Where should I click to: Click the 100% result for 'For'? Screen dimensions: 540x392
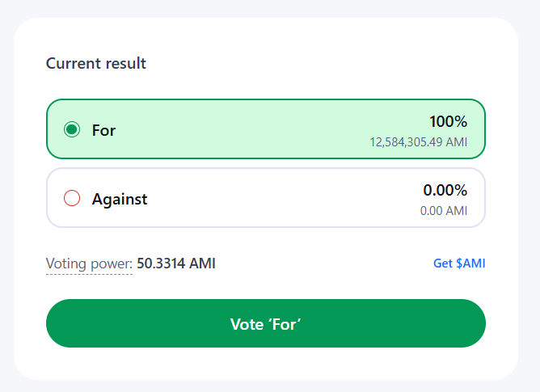(448, 122)
